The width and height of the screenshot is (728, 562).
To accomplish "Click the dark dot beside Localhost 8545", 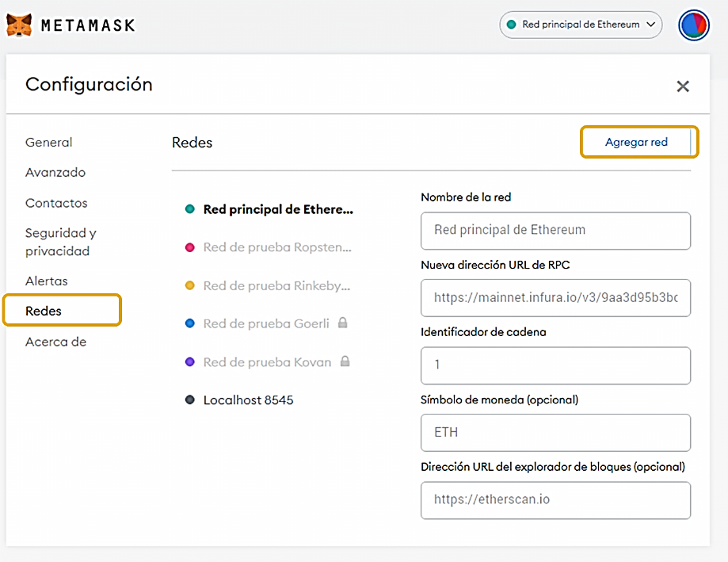I will (190, 400).
